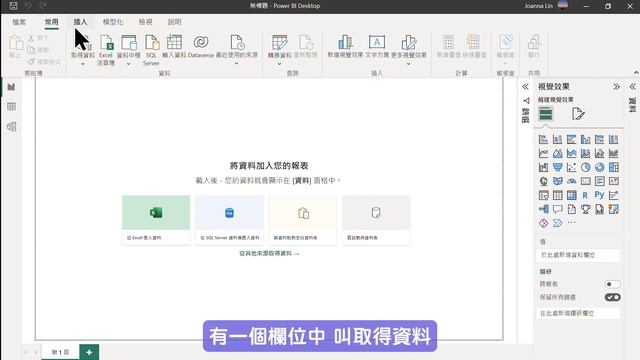640x360 pixels.
Task: Insert a new visual (新增視覺效果)
Action: click(345, 46)
